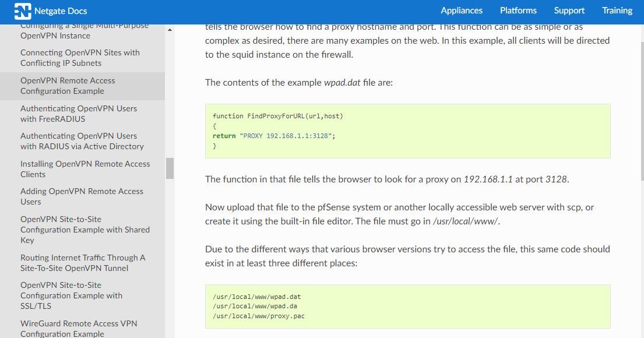Screen dimensions: 644x338
Task: Click the FindProxyForURL code block
Action: click(408, 131)
